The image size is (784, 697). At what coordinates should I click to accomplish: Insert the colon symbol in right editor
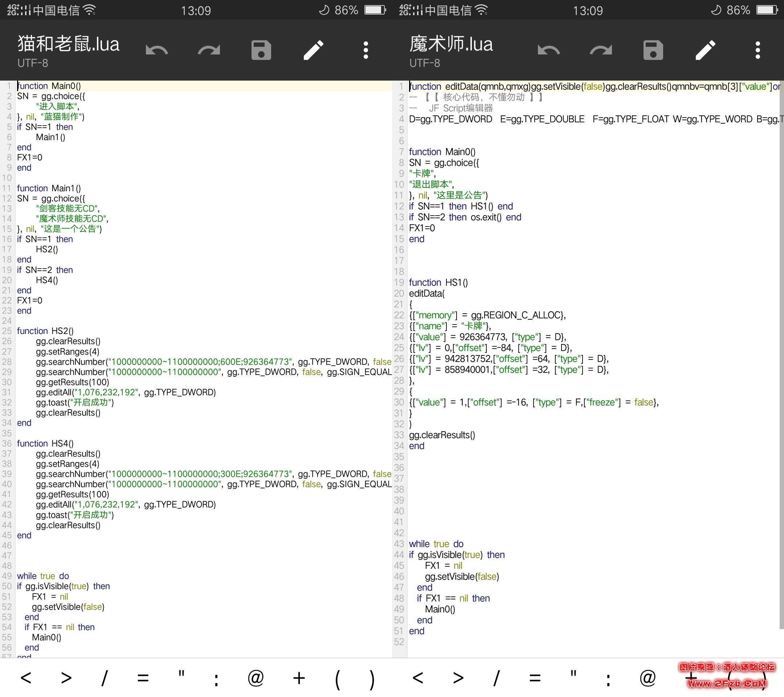point(608,680)
